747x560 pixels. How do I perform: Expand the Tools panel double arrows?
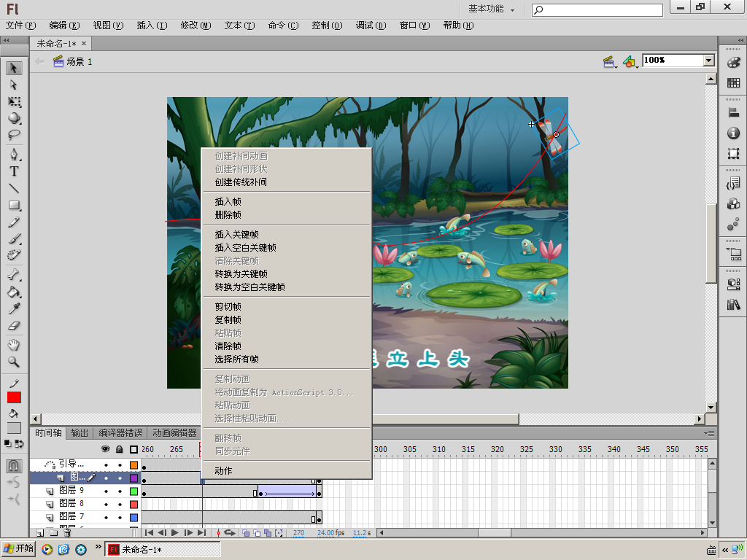pos(7,41)
